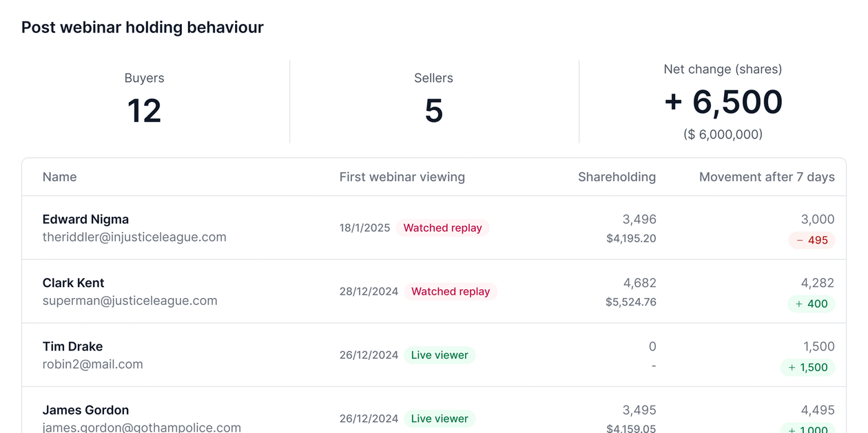This screenshot has width=868, height=433.
Task: Sort by the Shareholding column header
Action: pos(617,177)
